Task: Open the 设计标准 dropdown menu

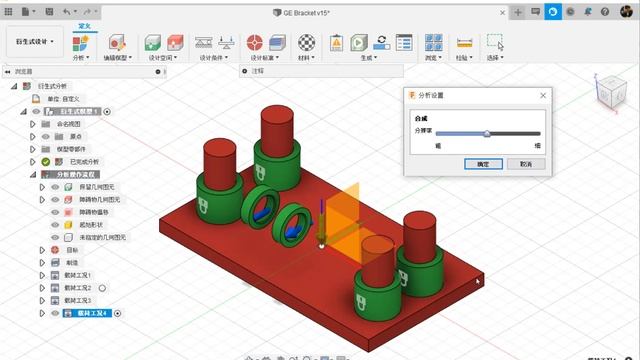Action: pyautogui.click(x=264, y=58)
